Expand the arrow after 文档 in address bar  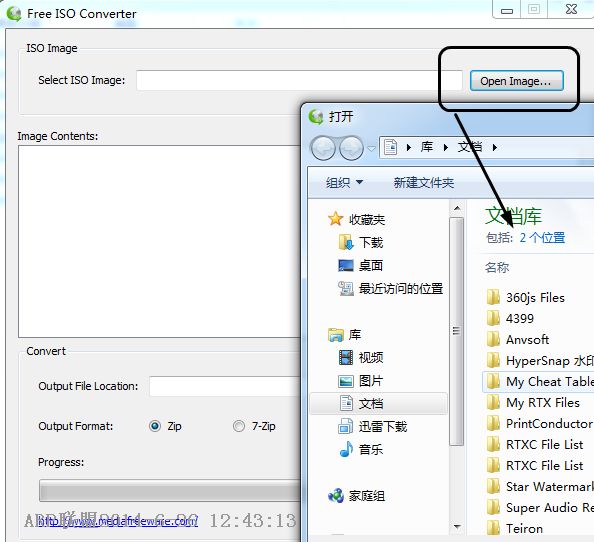(494, 147)
